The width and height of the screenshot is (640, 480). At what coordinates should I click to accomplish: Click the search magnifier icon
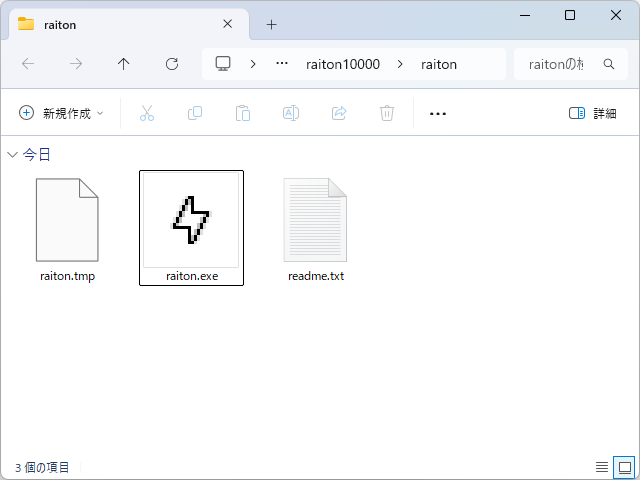point(609,64)
